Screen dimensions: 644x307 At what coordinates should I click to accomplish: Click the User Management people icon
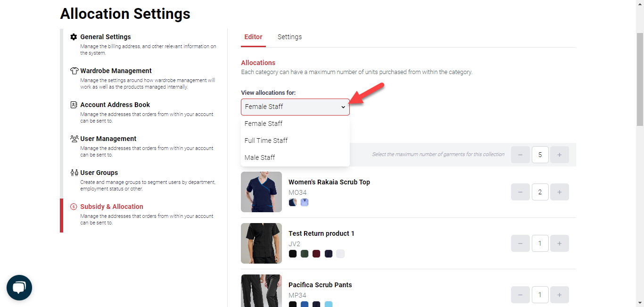pyautogui.click(x=74, y=139)
